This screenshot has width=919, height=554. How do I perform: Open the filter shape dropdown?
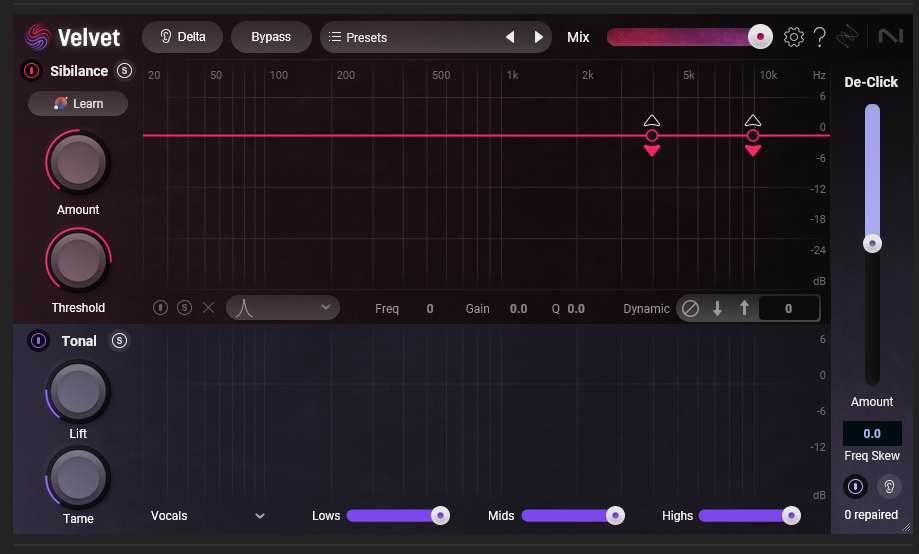283,308
